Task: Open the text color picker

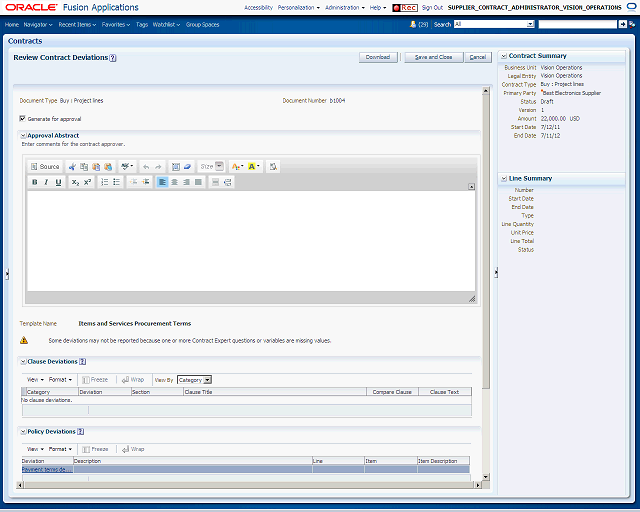Action: [237, 166]
